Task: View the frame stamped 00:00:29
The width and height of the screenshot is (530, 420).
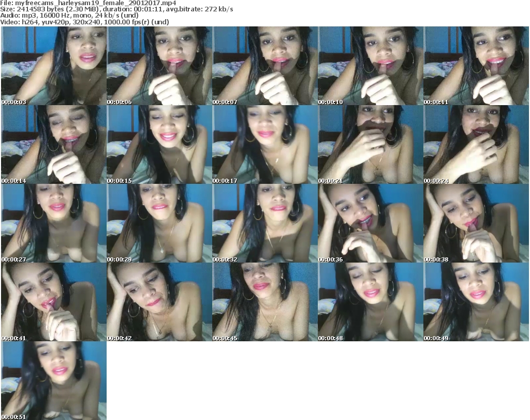Action: point(159,223)
